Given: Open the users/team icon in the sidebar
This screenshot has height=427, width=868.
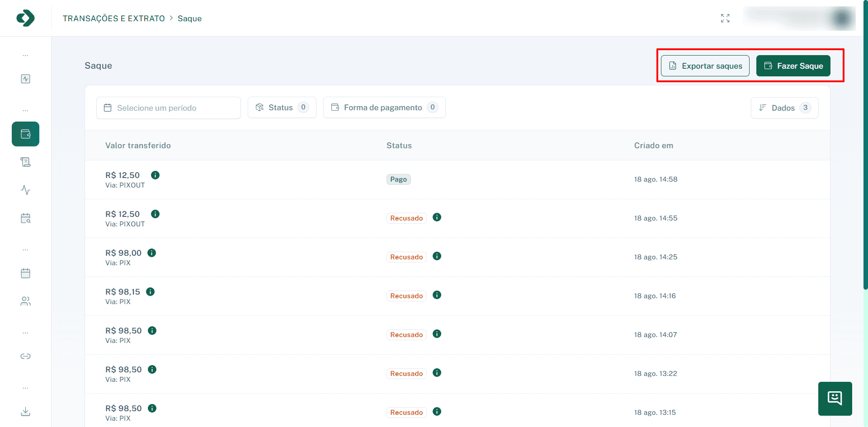Looking at the screenshot, I should pyautogui.click(x=25, y=301).
